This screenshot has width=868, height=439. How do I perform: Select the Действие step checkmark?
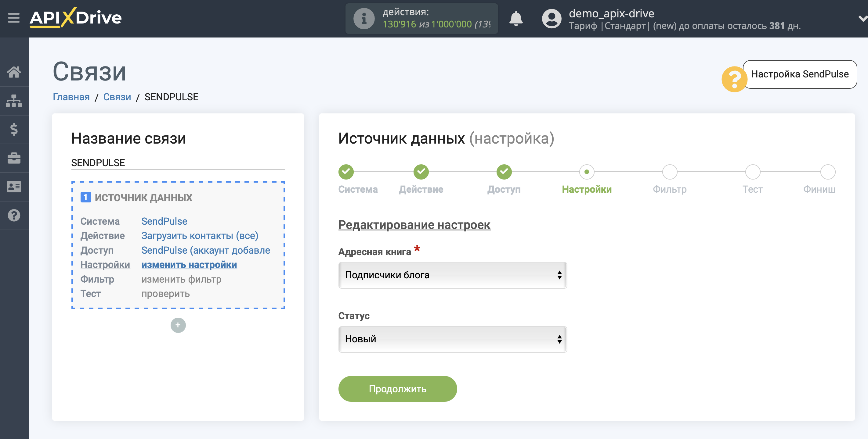point(421,172)
